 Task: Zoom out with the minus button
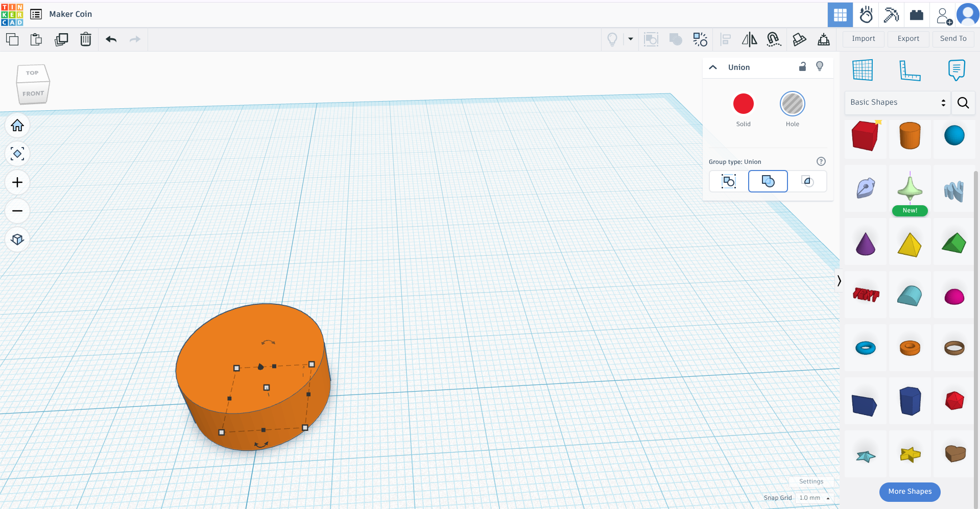pos(17,211)
